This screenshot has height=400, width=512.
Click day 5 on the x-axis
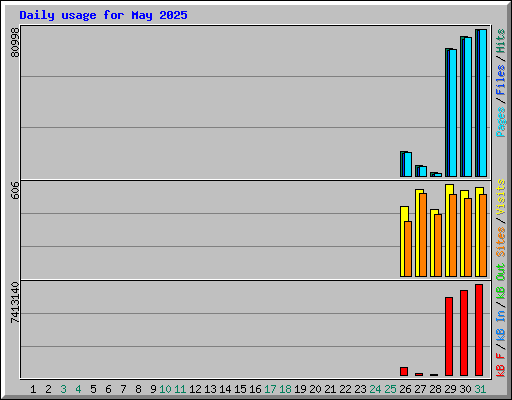coord(93,389)
